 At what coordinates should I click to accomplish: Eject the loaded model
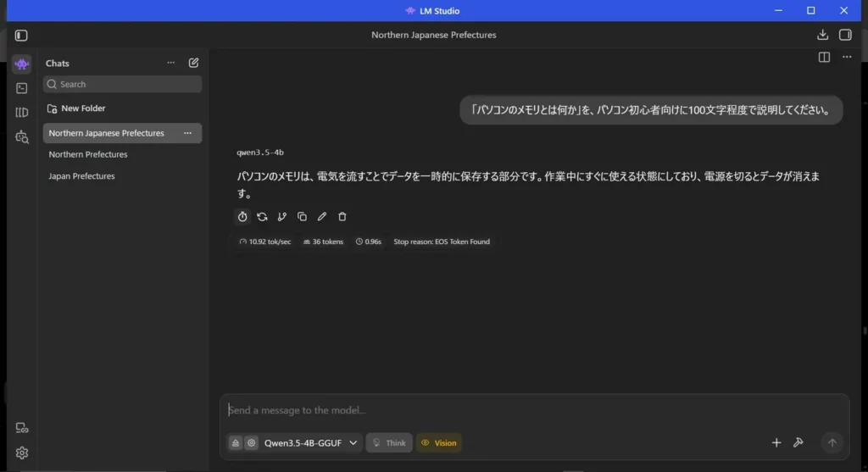pyautogui.click(x=236, y=442)
